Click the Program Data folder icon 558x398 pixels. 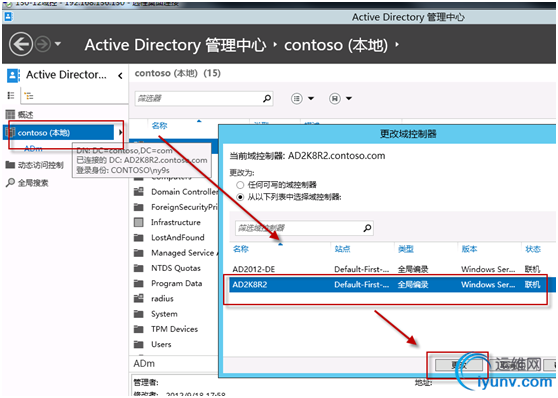tap(138, 283)
